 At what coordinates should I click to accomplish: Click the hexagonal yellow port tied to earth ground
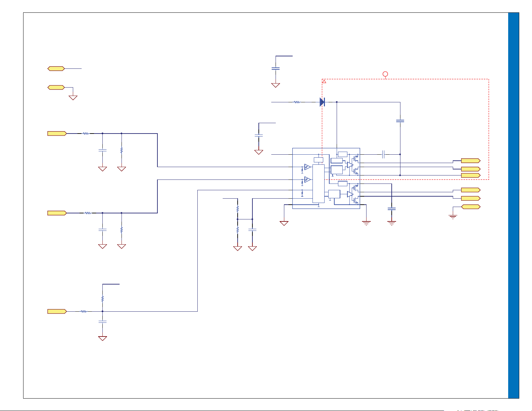click(x=471, y=207)
